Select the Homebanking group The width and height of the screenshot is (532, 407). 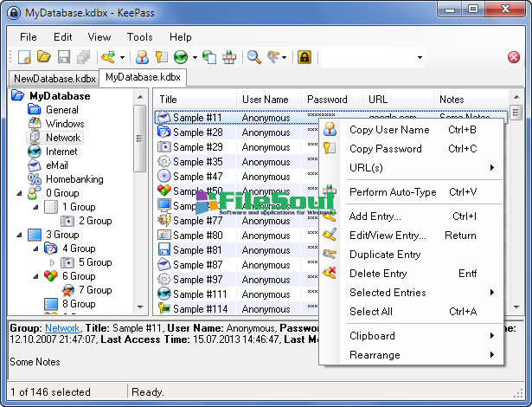pyautogui.click(x=74, y=179)
